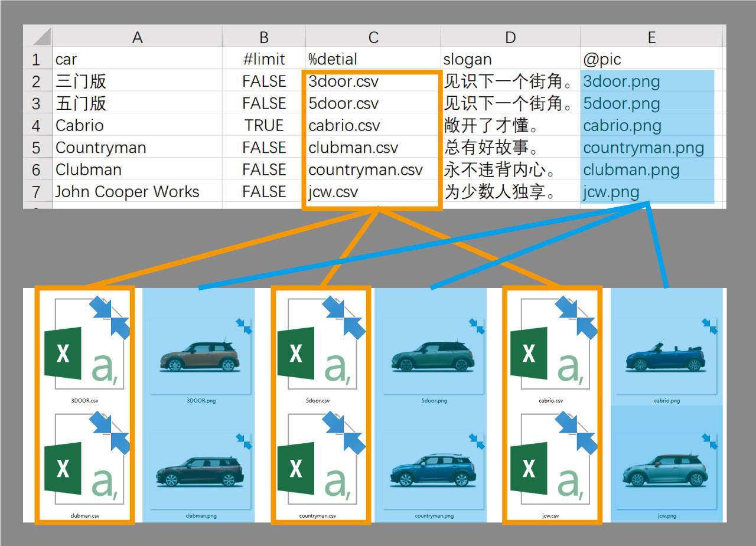The height and width of the screenshot is (546, 756).
Task: Select the jcw.png spreadsheet cell
Action: 651,191
